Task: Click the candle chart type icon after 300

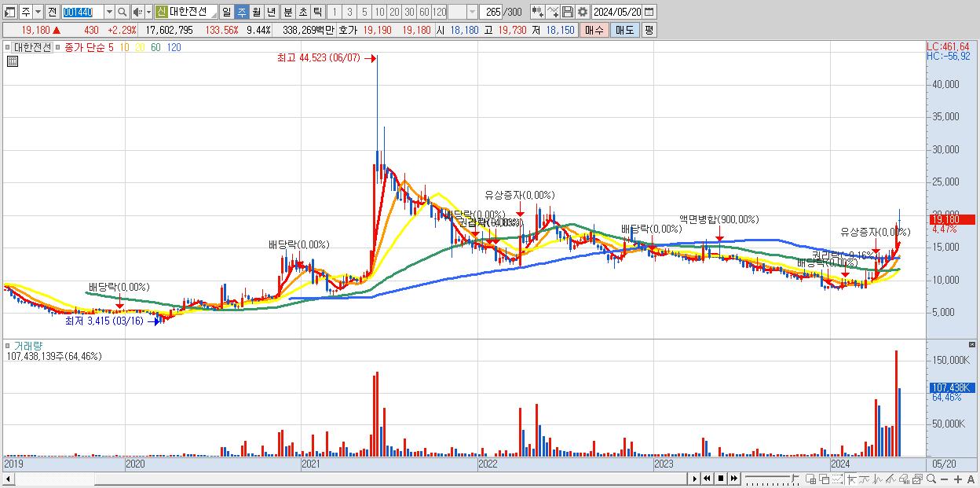Action: tap(538, 12)
